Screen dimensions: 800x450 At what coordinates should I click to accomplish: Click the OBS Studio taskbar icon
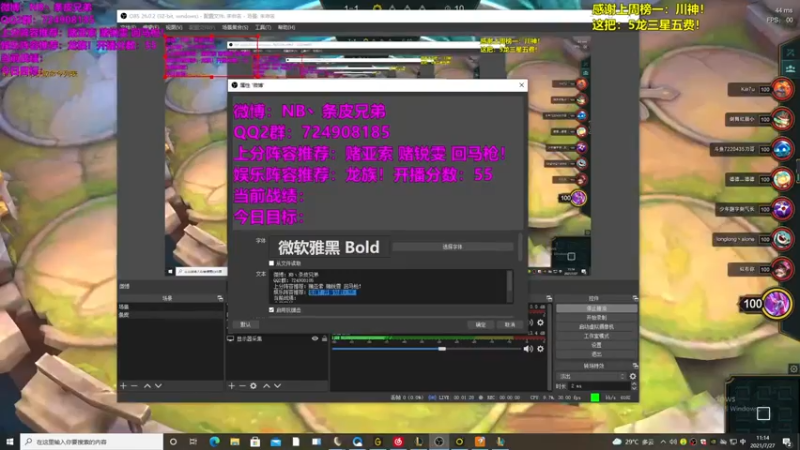point(439,441)
